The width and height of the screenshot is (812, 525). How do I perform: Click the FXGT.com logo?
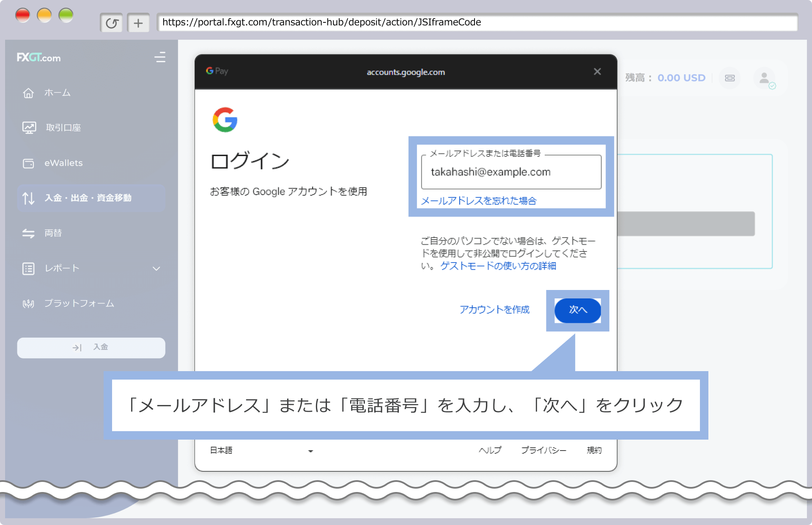(39, 57)
